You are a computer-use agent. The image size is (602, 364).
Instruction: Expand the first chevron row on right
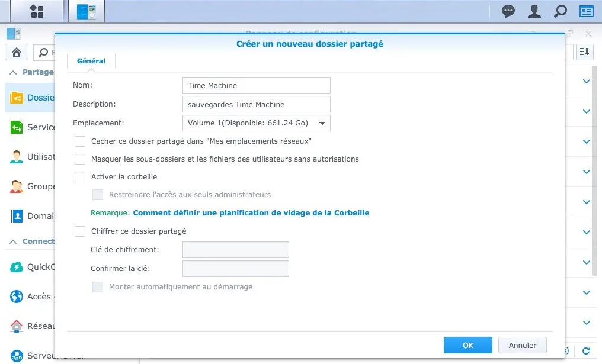point(586,81)
